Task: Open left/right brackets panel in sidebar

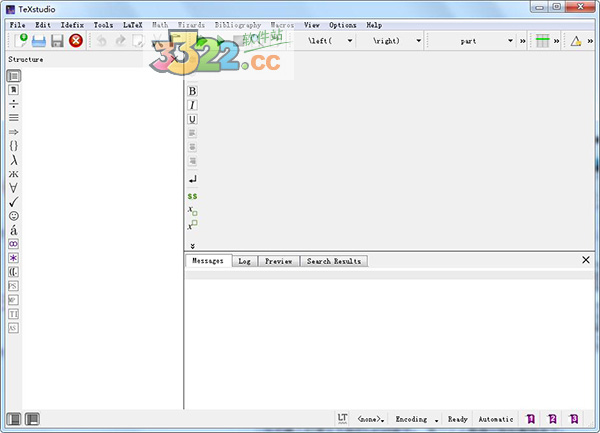Action: pyautogui.click(x=13, y=272)
